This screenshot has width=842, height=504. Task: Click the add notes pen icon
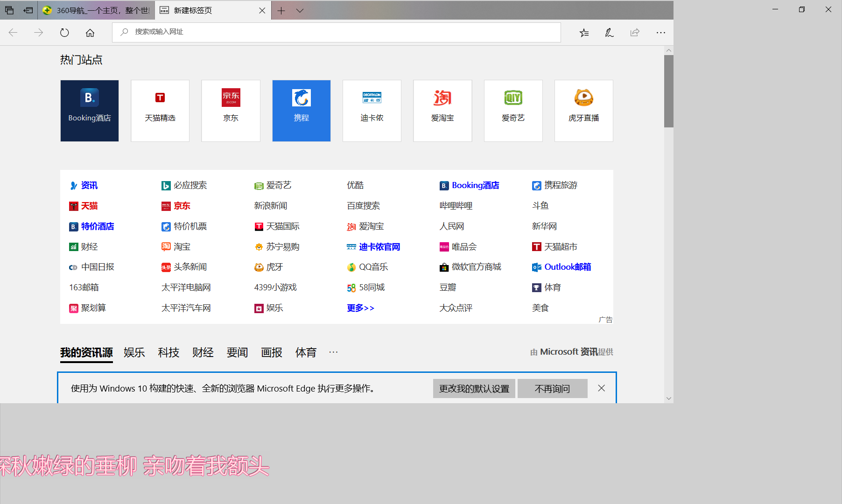pyautogui.click(x=609, y=33)
